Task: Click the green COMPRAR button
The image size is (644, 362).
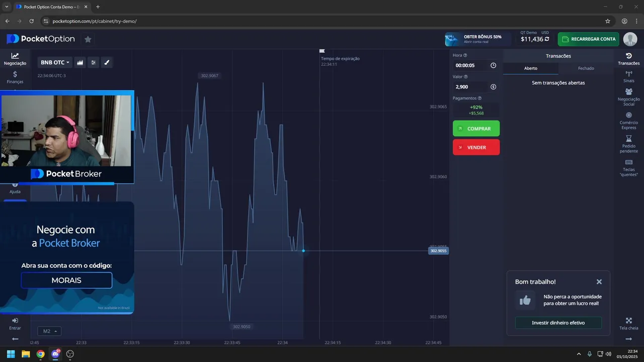Action: pyautogui.click(x=476, y=129)
